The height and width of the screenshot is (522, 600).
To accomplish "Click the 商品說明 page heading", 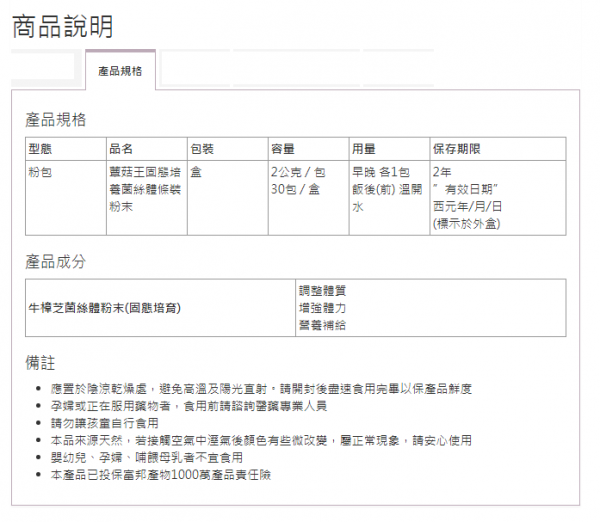I will (62, 26).
